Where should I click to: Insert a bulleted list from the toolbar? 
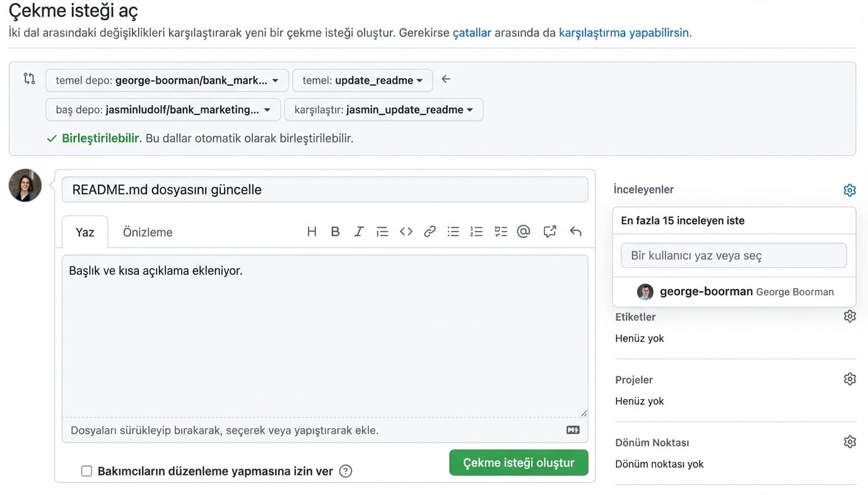point(453,231)
